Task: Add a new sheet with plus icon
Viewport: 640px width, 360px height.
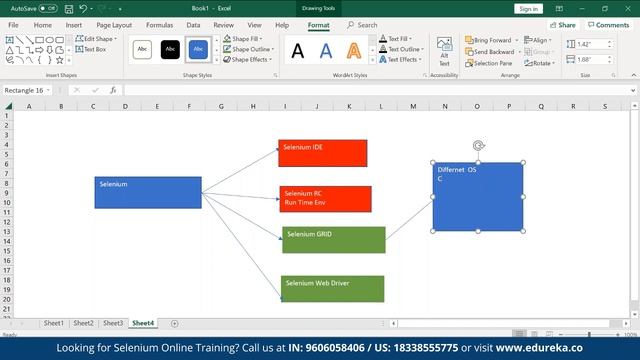Action: [x=175, y=323]
